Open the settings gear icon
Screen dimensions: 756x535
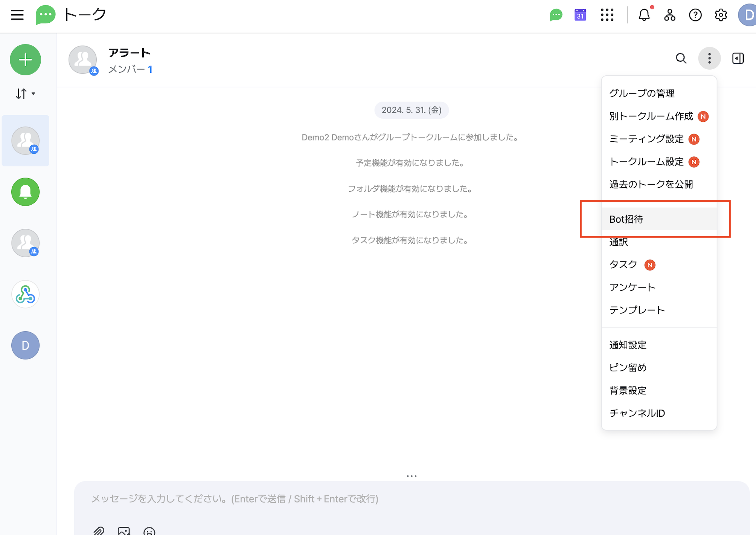click(x=721, y=15)
